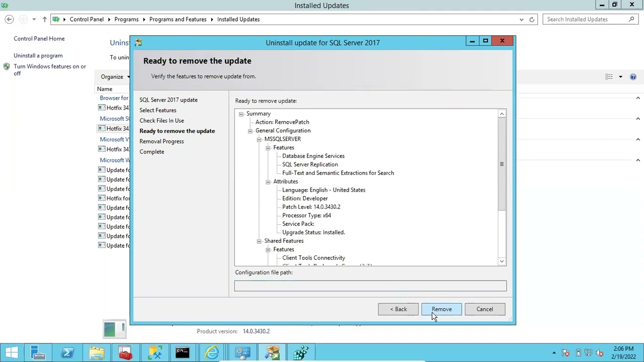Click the Back arrow in Installed Updates window
The height and width of the screenshot is (362, 644).
tap(9, 19)
